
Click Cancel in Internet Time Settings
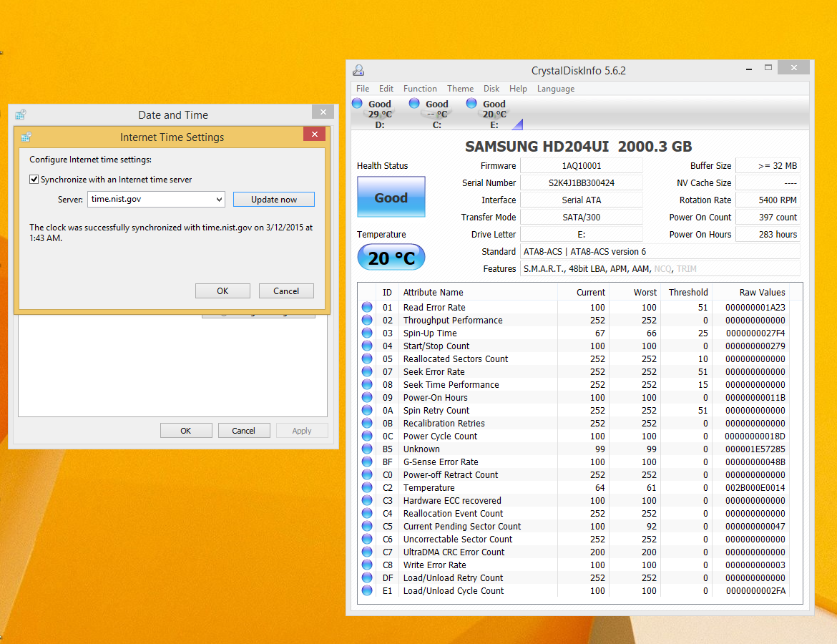[286, 291]
